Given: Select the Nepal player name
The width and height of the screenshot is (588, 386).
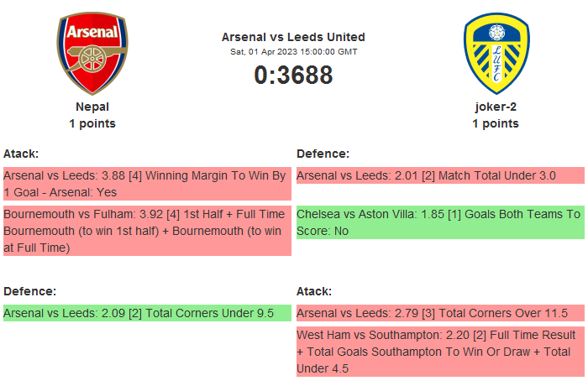Looking at the screenshot, I should (92, 107).
